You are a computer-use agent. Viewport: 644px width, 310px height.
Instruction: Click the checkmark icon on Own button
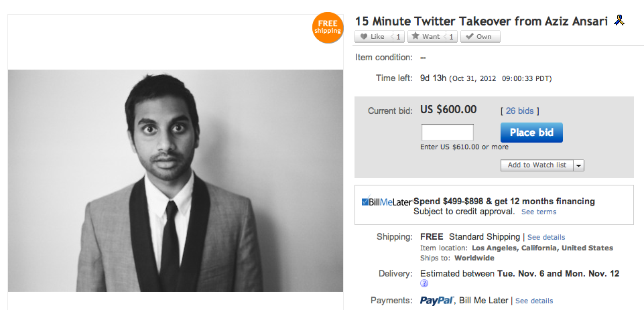[470, 36]
